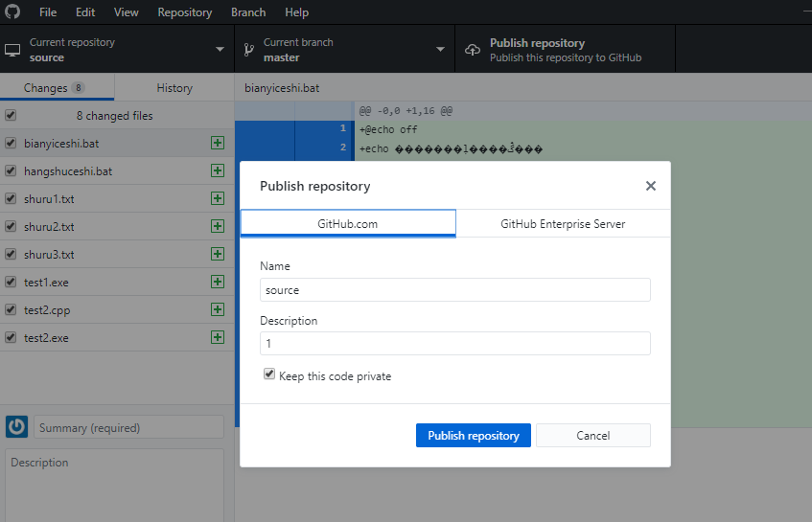
Task: Click the repository Name input field
Action: 455,289
